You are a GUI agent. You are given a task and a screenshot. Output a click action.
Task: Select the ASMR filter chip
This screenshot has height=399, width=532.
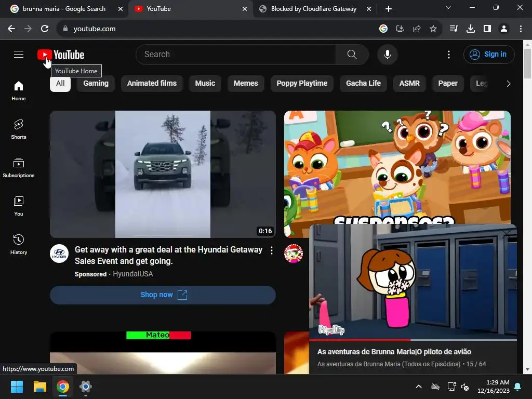click(409, 84)
